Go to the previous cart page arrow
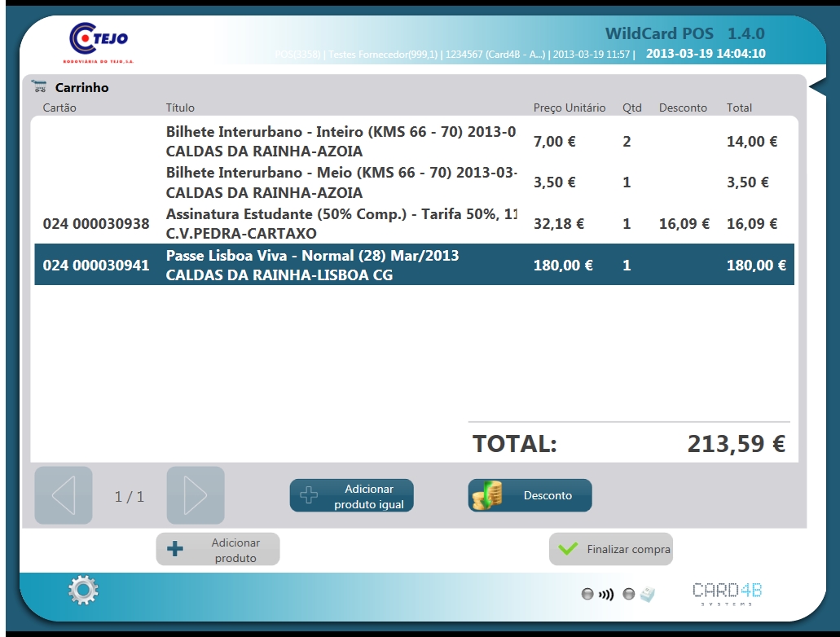The width and height of the screenshot is (840, 637). pos(64,495)
